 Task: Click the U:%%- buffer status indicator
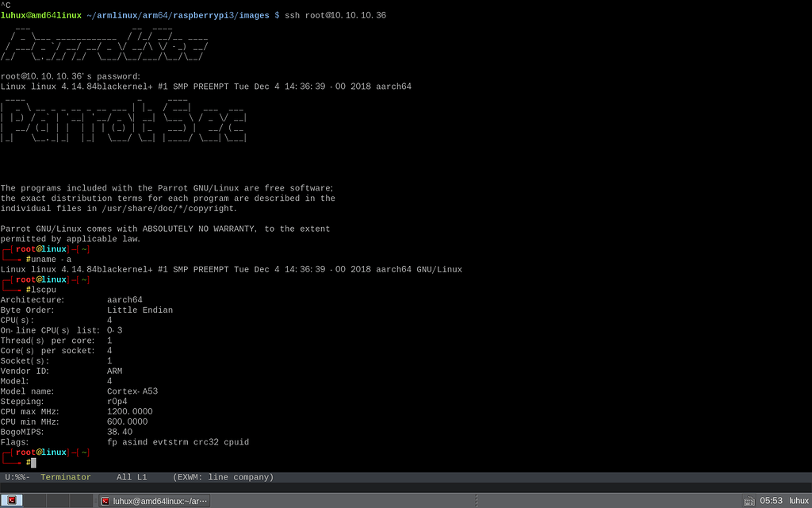click(x=17, y=477)
